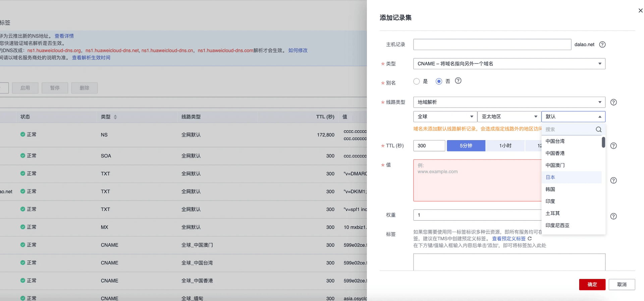This screenshot has width=644, height=301.
Task: Select the 否 alias radio button
Action: click(x=439, y=81)
